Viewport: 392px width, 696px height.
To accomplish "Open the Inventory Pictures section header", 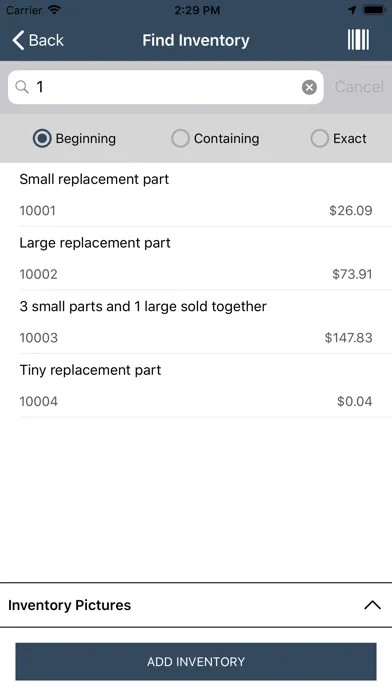I will pyautogui.click(x=196, y=605).
